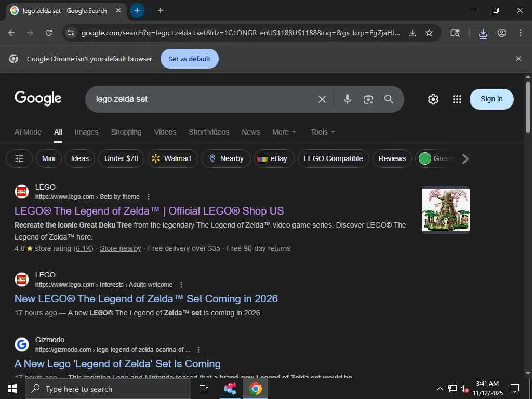The width and height of the screenshot is (532, 399).
Task: Click the forward navigation arrow
Action: [30, 33]
